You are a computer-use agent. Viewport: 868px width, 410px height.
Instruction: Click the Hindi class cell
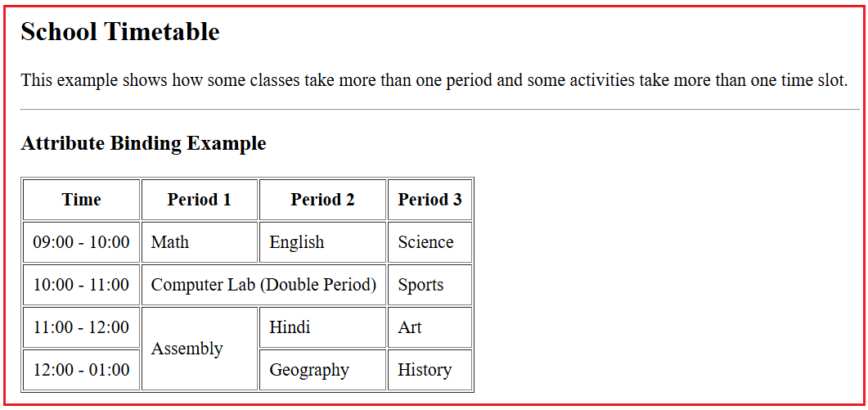pyautogui.click(x=322, y=327)
